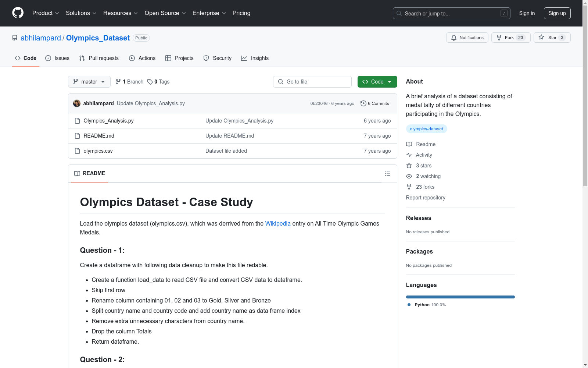Click the Update README.md commit message

(230, 136)
